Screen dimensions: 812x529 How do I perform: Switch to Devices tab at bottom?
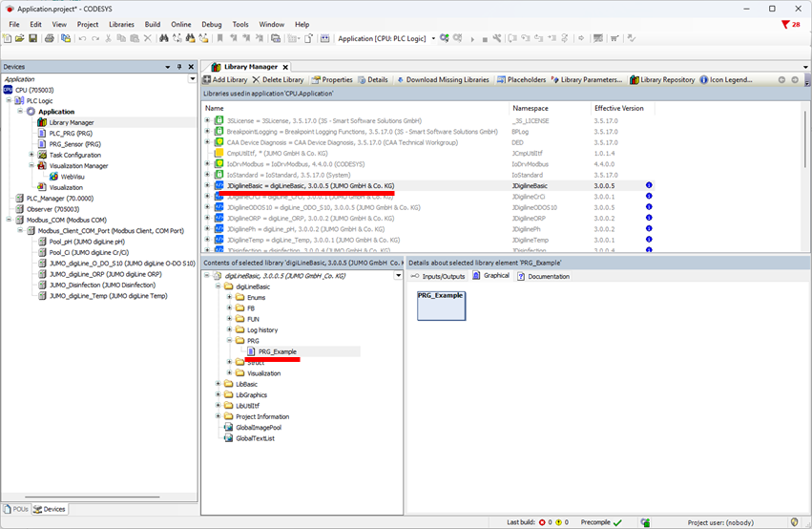point(50,509)
